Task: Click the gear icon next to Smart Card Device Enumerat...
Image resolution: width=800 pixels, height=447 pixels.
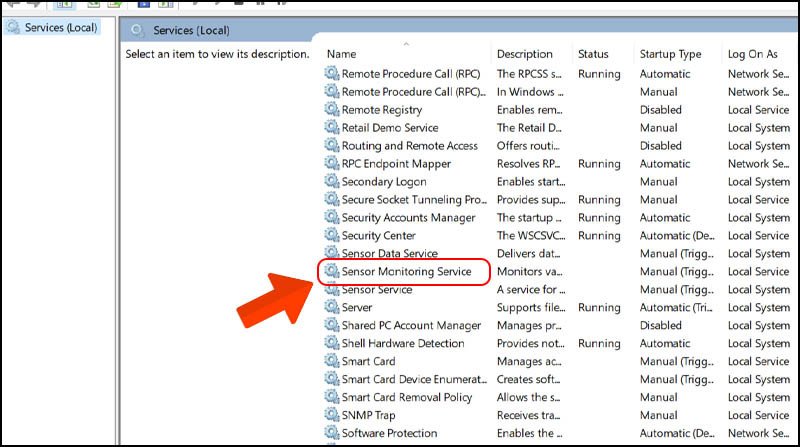Action: pos(332,379)
